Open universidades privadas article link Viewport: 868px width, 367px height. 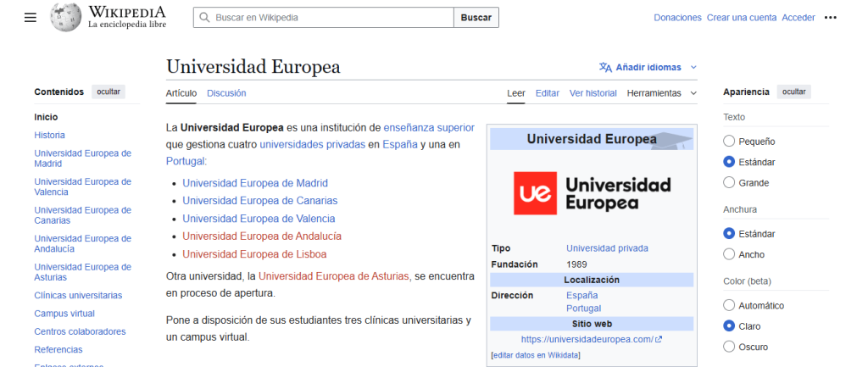[312, 144]
